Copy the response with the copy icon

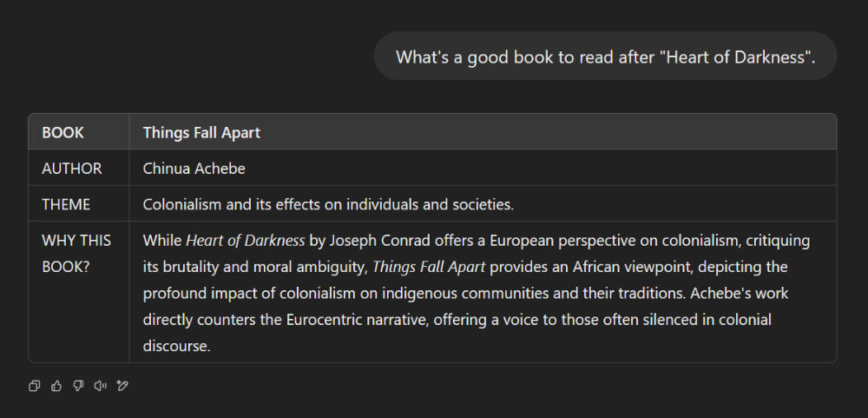click(x=35, y=386)
